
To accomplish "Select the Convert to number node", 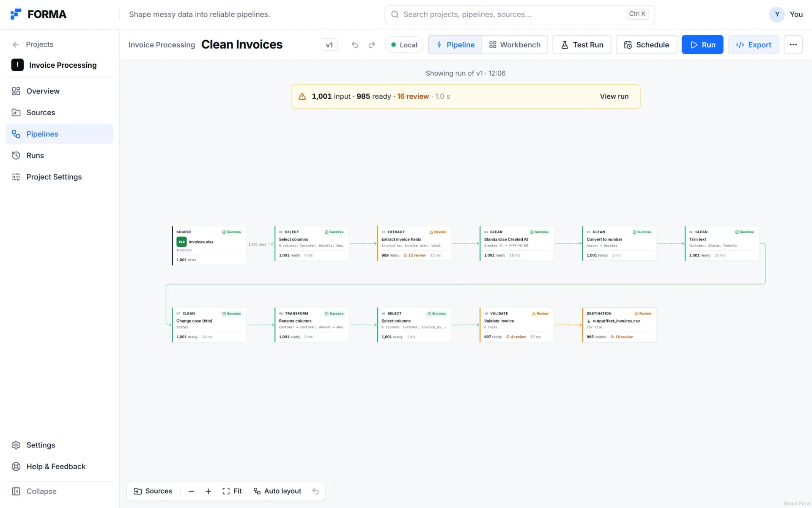I will coord(619,243).
